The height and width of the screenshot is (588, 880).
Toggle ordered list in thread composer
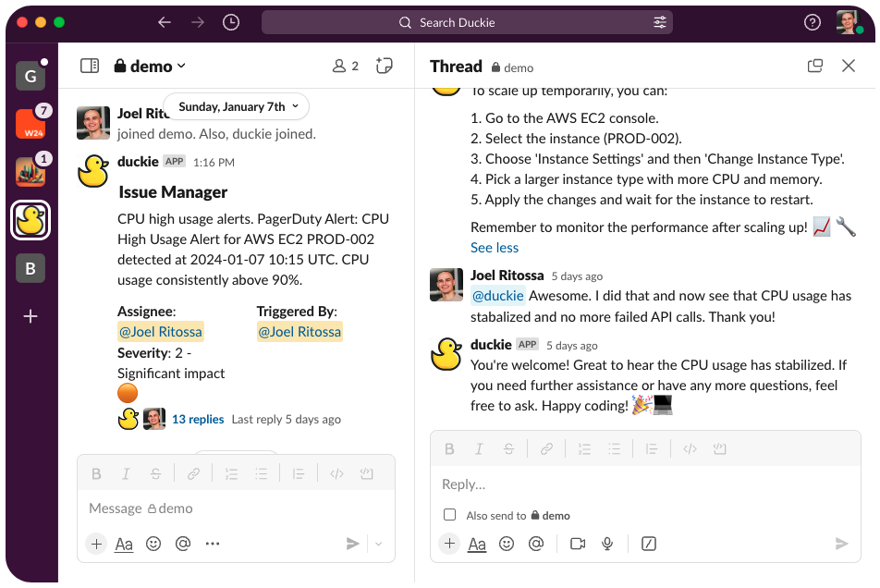[x=584, y=448]
